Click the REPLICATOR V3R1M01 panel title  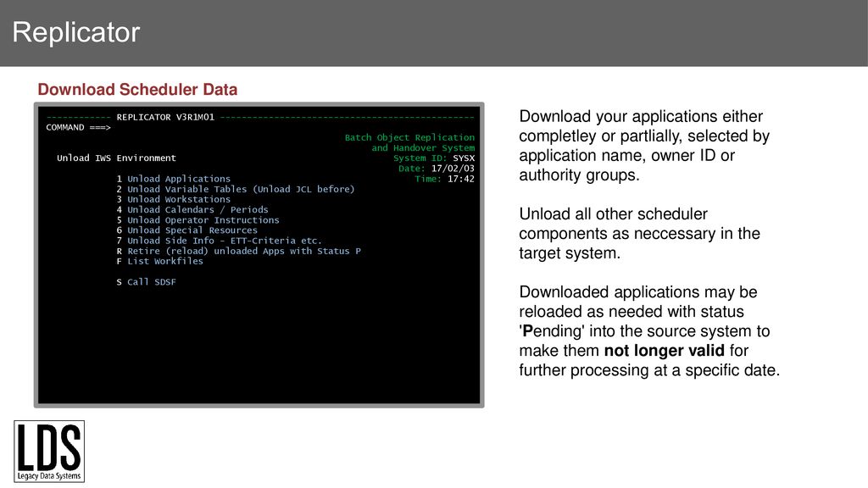(165, 117)
